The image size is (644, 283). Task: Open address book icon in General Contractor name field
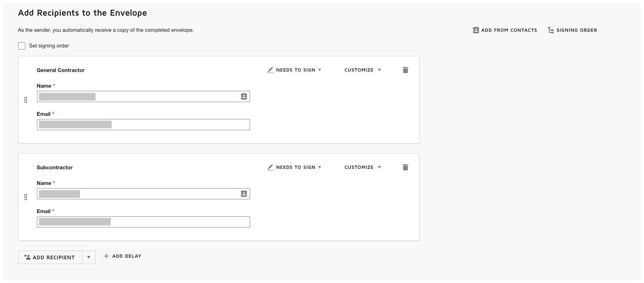coord(243,96)
